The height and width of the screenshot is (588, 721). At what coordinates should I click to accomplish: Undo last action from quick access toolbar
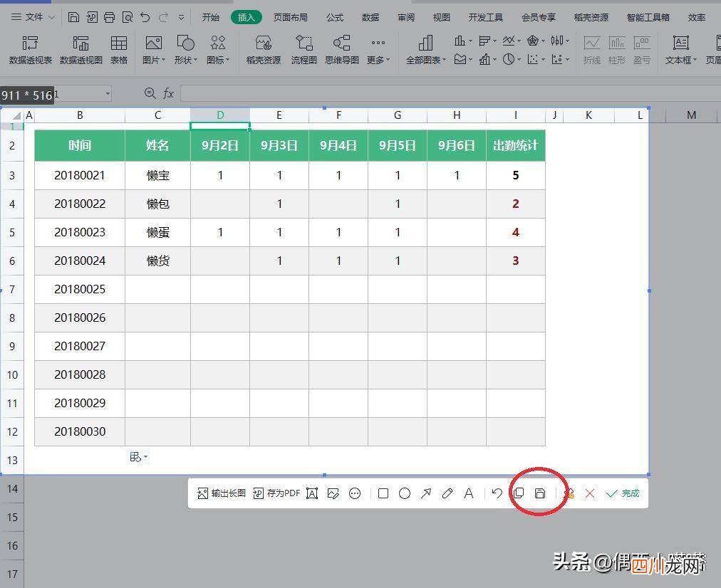(145, 18)
